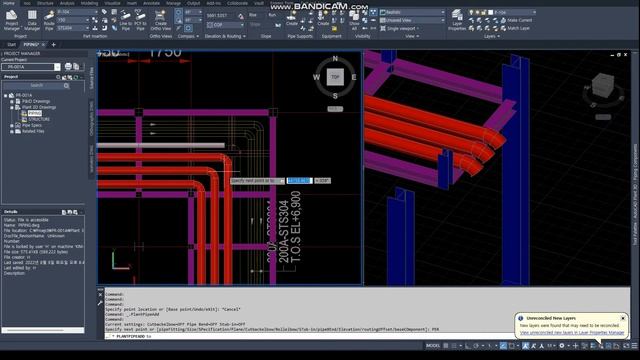Open the Layer Properties manager
Viewport: 640px width, 360px height.
(x=457, y=20)
